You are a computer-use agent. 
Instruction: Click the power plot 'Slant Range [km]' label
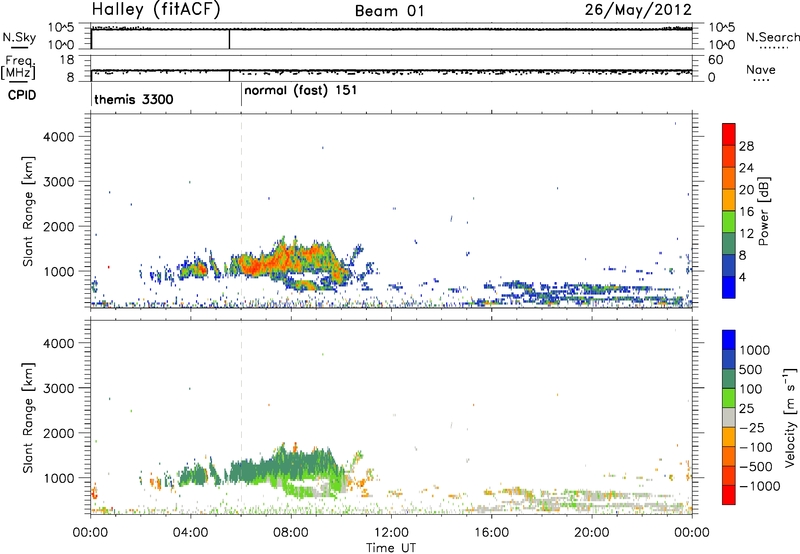point(28,211)
